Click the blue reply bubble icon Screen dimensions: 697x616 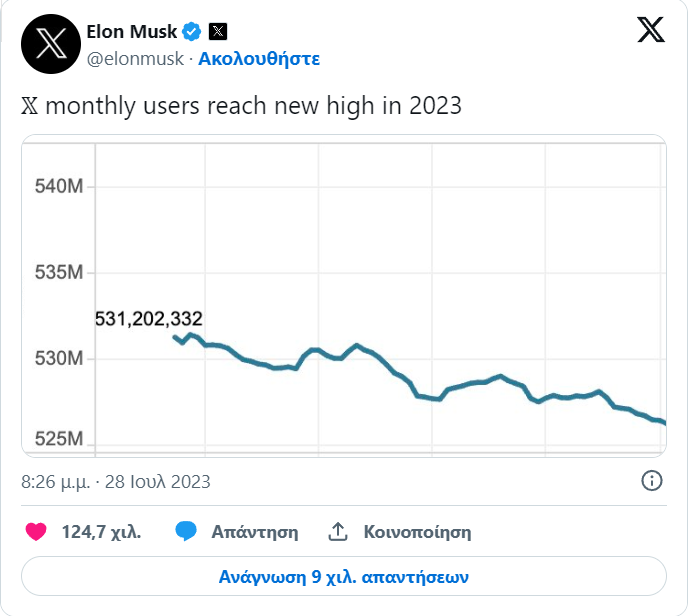(185, 531)
